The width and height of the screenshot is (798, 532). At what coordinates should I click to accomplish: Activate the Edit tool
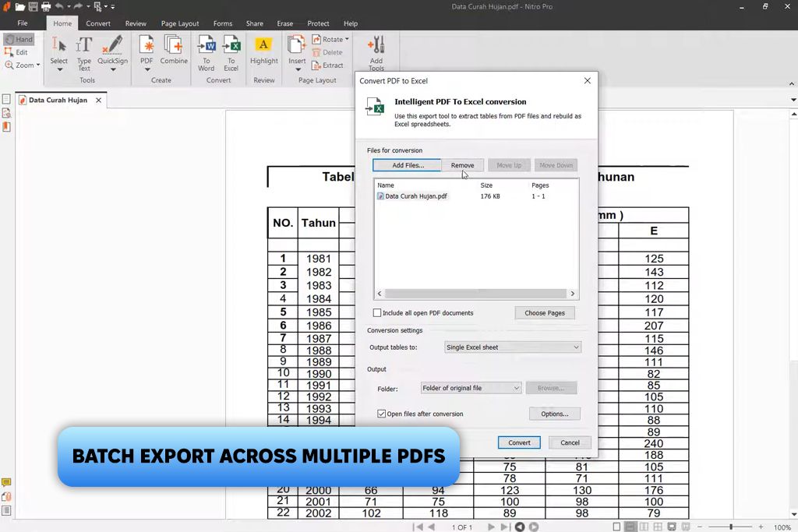tap(16, 52)
